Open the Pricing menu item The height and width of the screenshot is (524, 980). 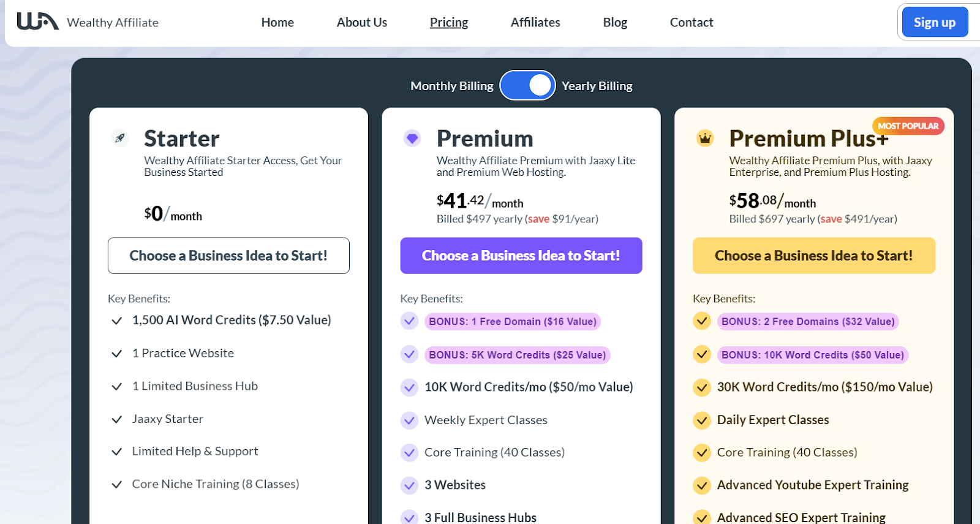pos(448,23)
